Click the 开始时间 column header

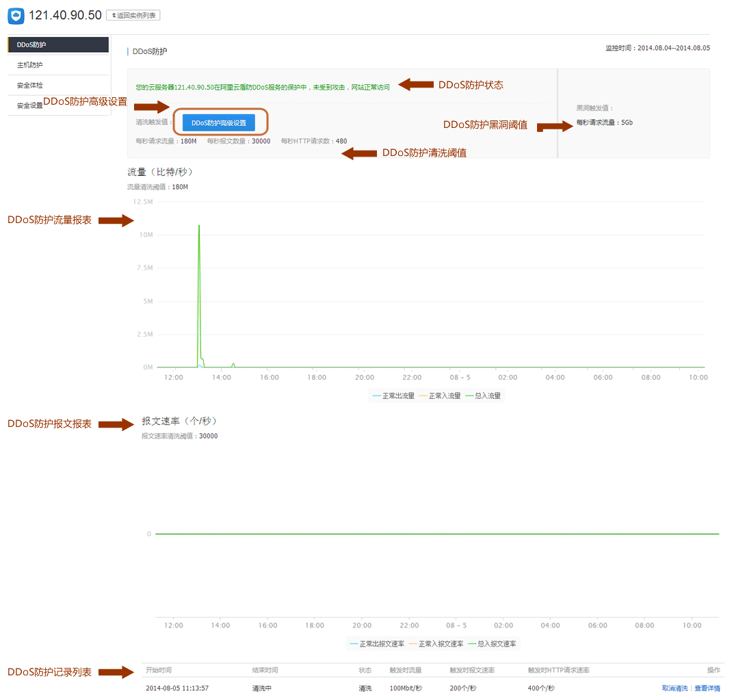coord(159,670)
